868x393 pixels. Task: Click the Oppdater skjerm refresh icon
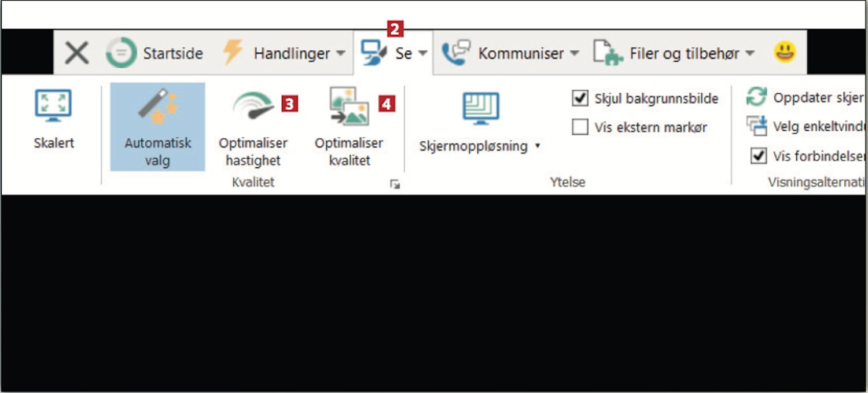point(756,97)
